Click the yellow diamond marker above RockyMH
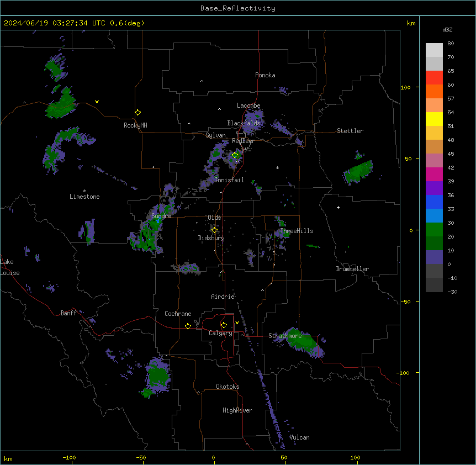 (x=137, y=112)
